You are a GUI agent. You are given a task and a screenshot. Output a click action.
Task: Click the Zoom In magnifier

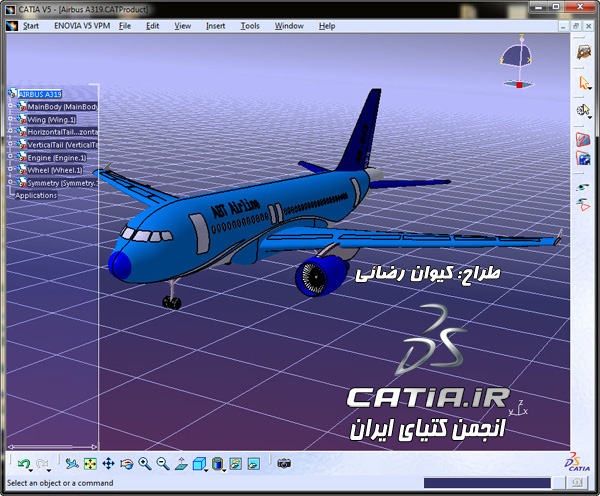[x=145, y=464]
